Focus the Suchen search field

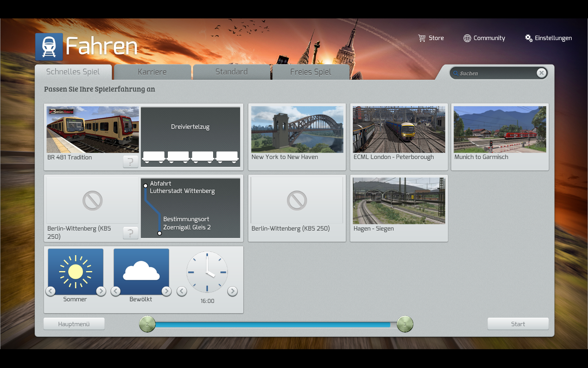click(x=498, y=73)
